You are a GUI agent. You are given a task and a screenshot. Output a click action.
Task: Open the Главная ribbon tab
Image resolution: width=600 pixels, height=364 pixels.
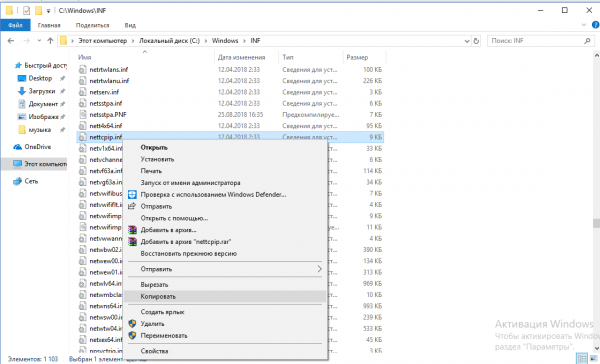[x=49, y=25]
